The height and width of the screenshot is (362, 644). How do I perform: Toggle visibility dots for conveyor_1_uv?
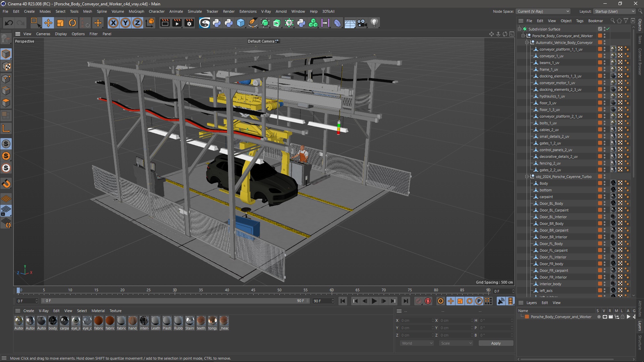pyautogui.click(x=605, y=56)
